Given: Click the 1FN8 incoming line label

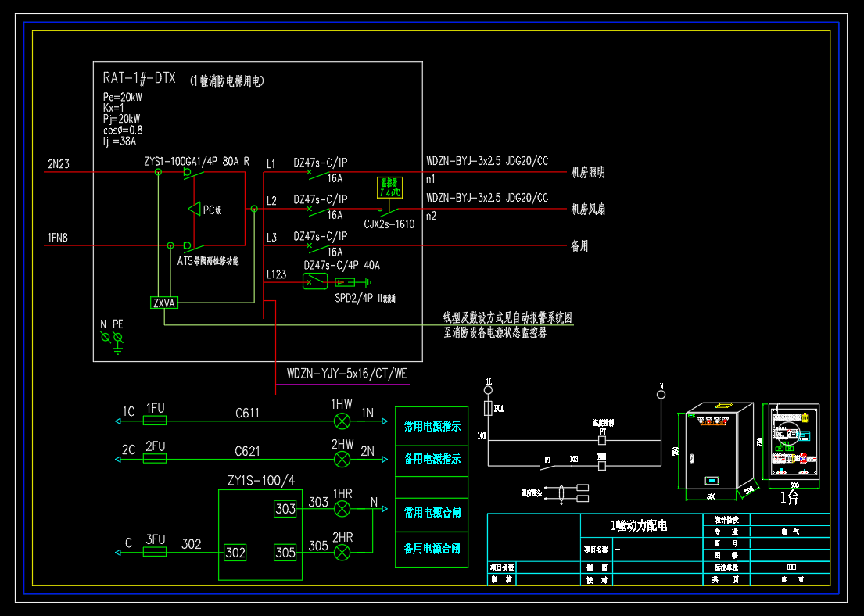Looking at the screenshot, I should (x=57, y=238).
